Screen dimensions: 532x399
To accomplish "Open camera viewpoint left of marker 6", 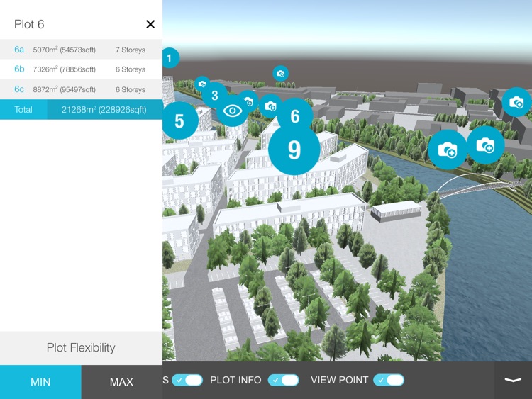I will (x=270, y=106).
